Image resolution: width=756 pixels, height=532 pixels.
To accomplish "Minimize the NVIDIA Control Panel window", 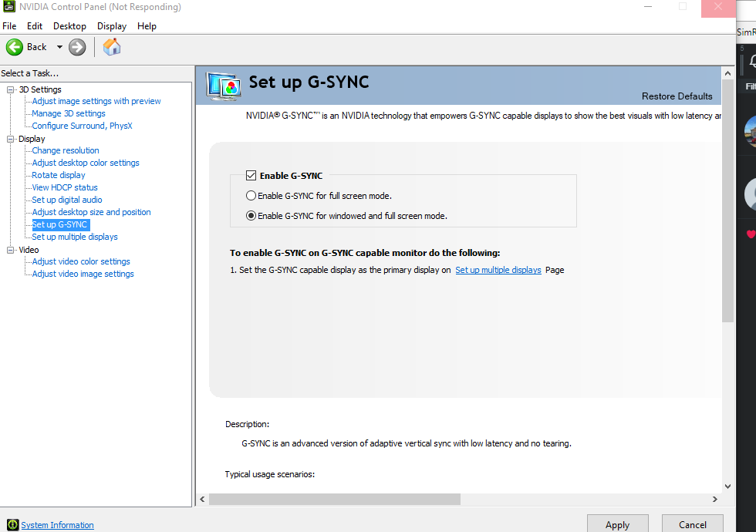I will point(647,7).
